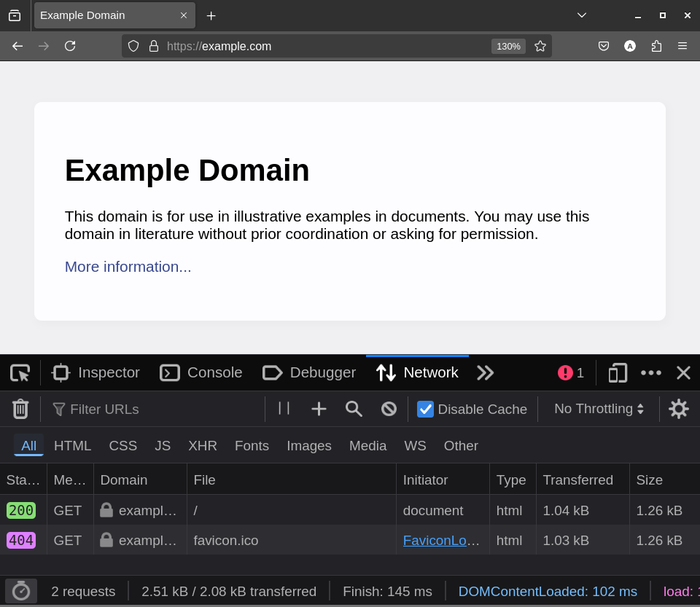This screenshot has height=607, width=700.
Task: Open the error count badge
Action: (571, 373)
